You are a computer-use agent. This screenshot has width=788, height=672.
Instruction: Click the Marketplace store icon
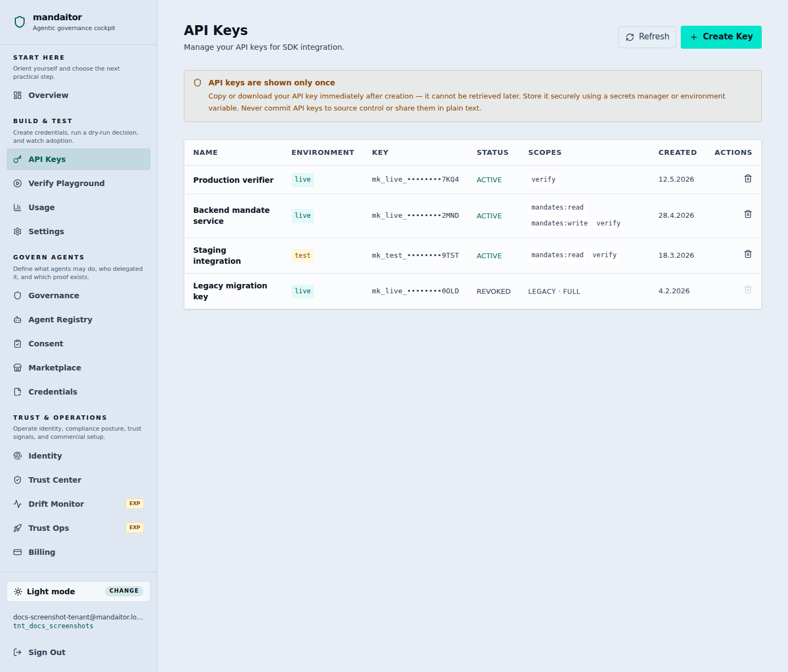coord(18,368)
